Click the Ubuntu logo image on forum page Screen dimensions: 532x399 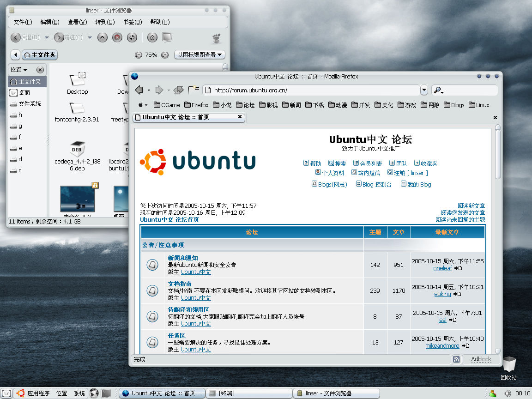tap(198, 162)
